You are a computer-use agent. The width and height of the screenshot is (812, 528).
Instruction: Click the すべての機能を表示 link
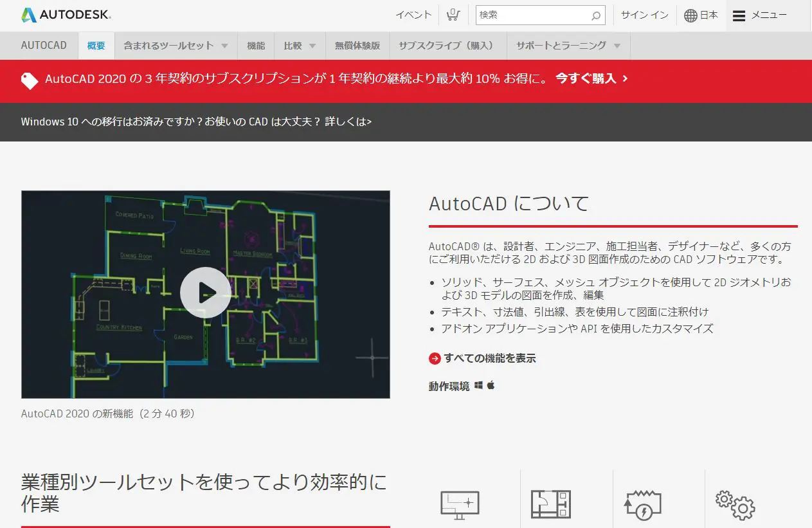point(489,358)
